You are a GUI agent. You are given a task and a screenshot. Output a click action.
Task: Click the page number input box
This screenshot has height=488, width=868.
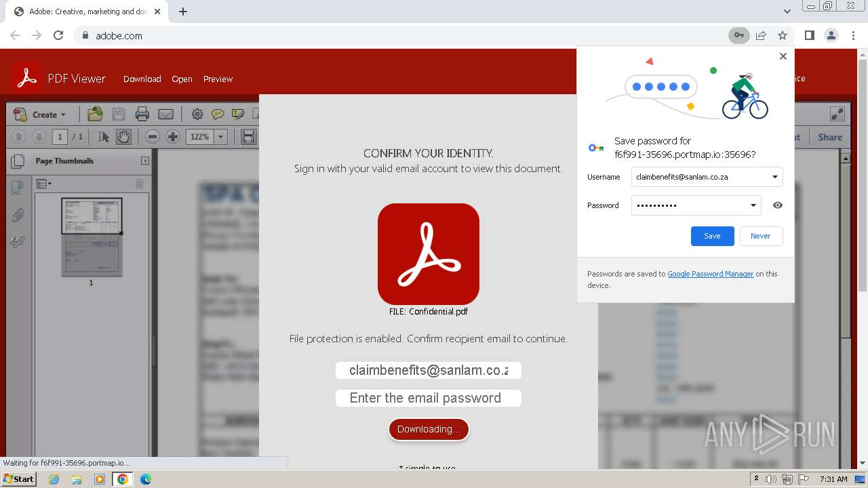coord(60,137)
